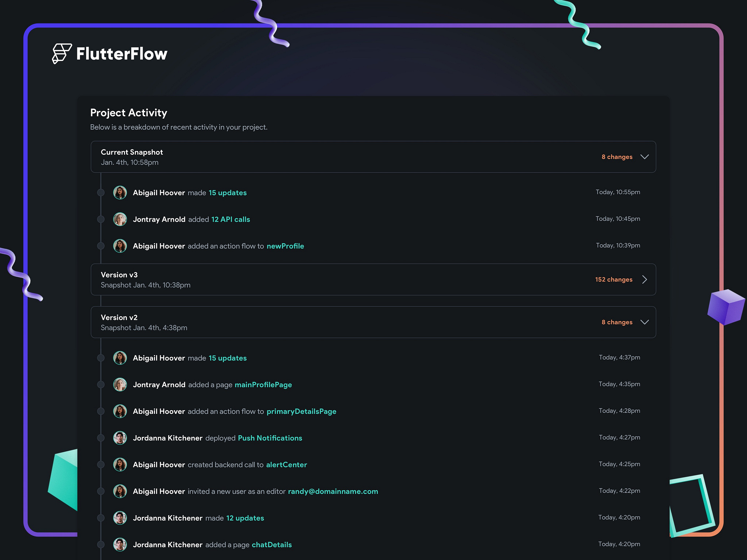Open the primaryDetailsPage action flow link
Viewport: 747px width, 560px height.
(x=301, y=411)
